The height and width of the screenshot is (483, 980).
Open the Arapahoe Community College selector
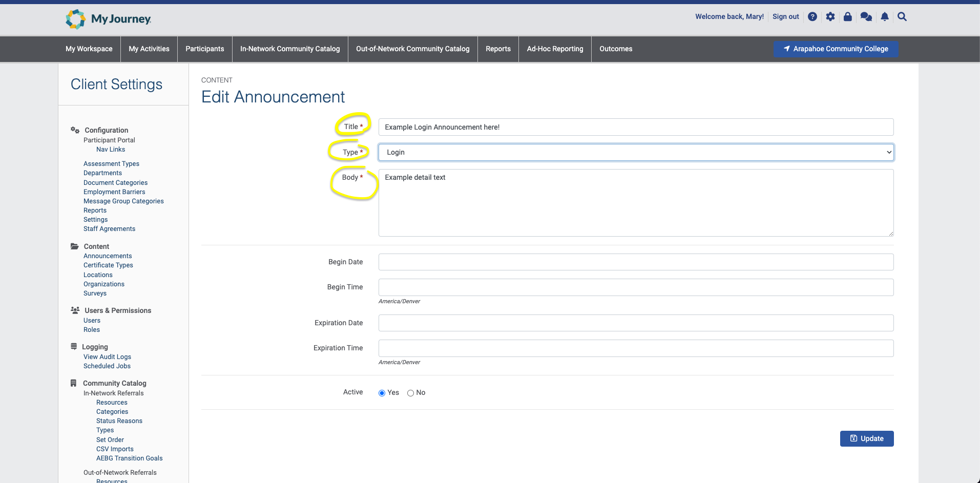836,49
